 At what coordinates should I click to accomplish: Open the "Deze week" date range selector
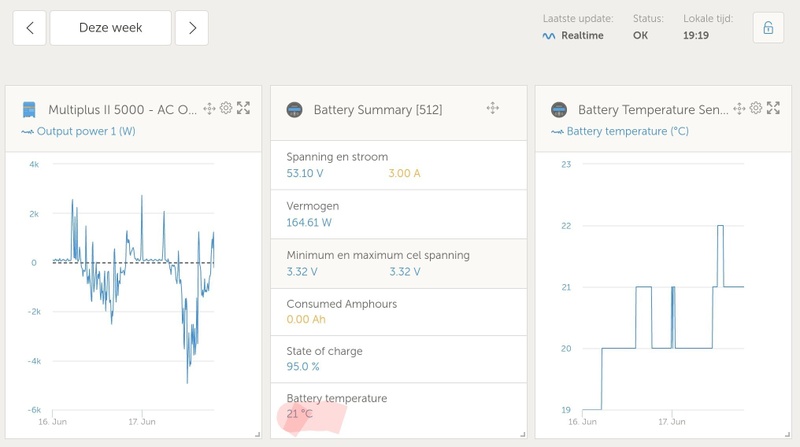click(110, 28)
